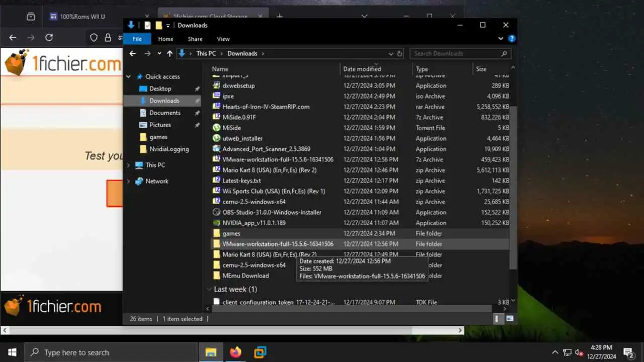The height and width of the screenshot is (362, 644).
Task: Reload the Firefox page
Action: pyautogui.click(x=49, y=37)
